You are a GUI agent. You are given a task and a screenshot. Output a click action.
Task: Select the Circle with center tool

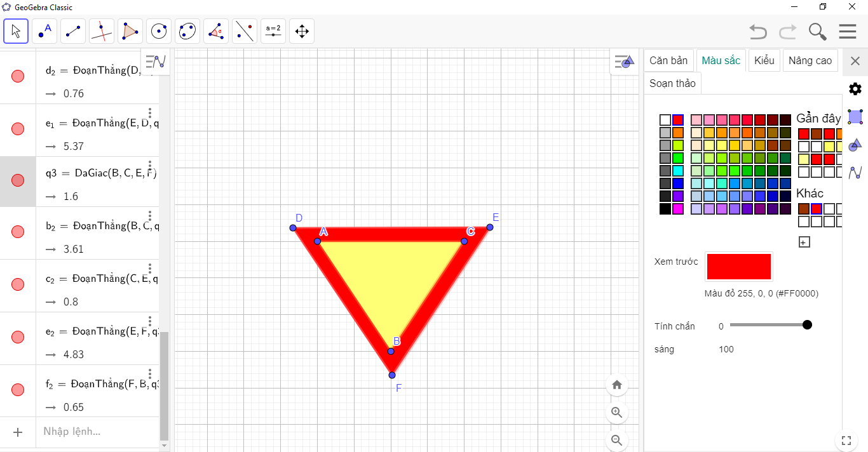[159, 31]
